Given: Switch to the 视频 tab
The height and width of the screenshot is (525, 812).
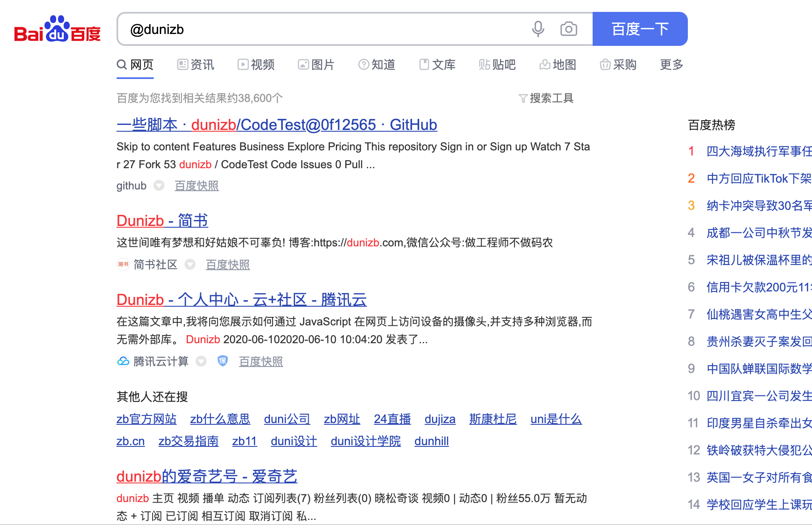Looking at the screenshot, I should click(256, 65).
